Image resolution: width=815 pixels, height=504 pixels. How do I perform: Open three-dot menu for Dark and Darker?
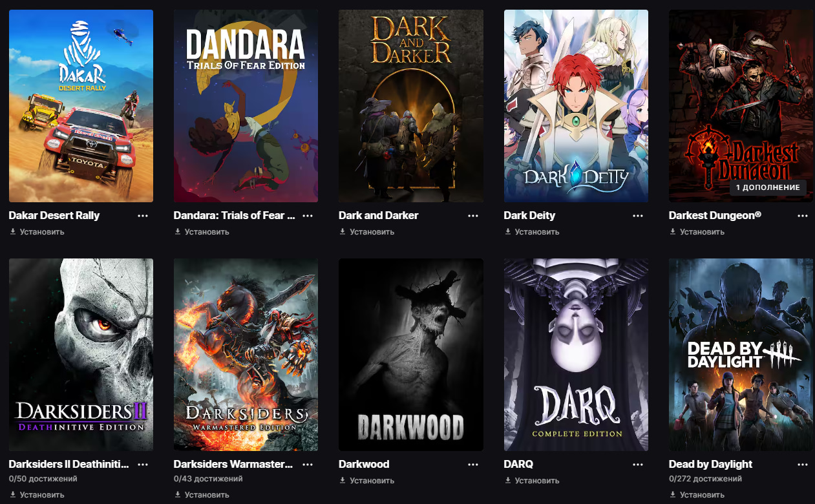pos(473,216)
